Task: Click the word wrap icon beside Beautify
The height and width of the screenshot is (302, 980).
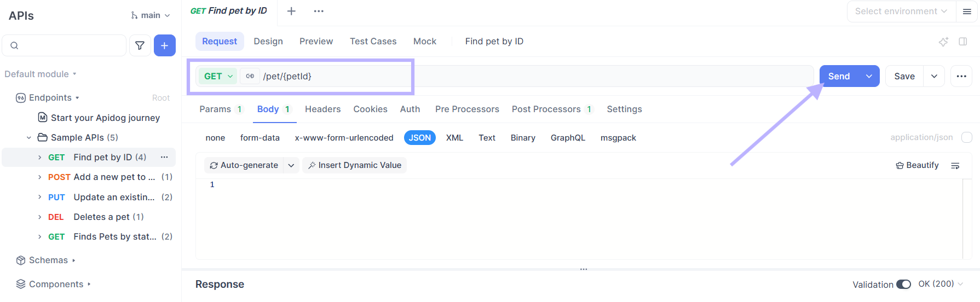Action: pyautogui.click(x=955, y=166)
